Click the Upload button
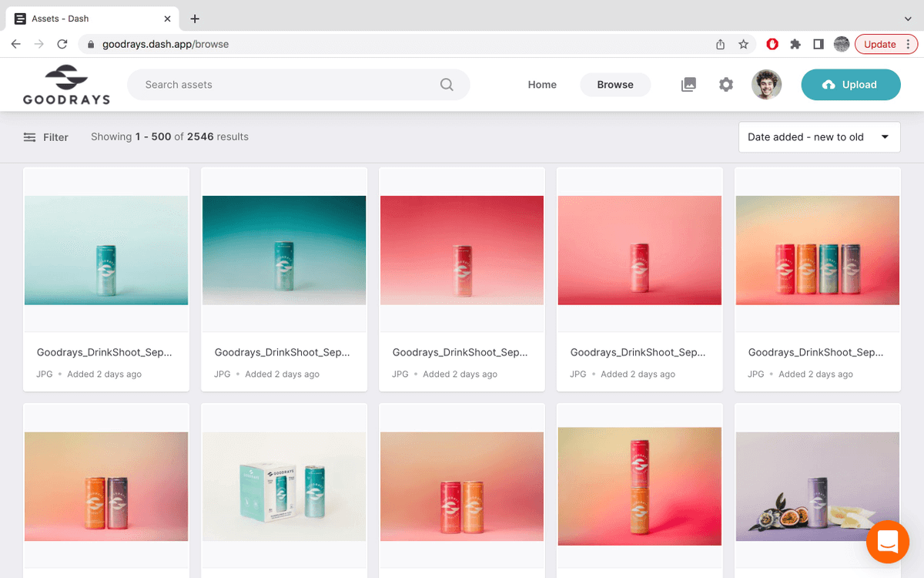The width and height of the screenshot is (924, 578). click(851, 85)
